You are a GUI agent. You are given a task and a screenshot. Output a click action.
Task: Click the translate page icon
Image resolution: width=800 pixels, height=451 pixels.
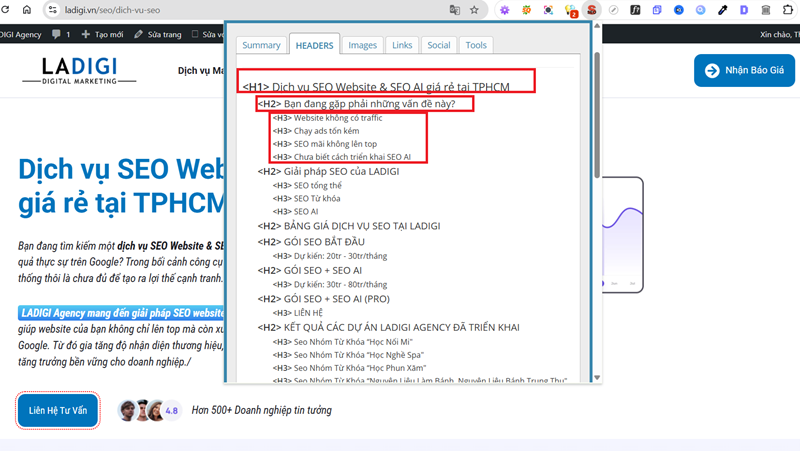point(454,10)
